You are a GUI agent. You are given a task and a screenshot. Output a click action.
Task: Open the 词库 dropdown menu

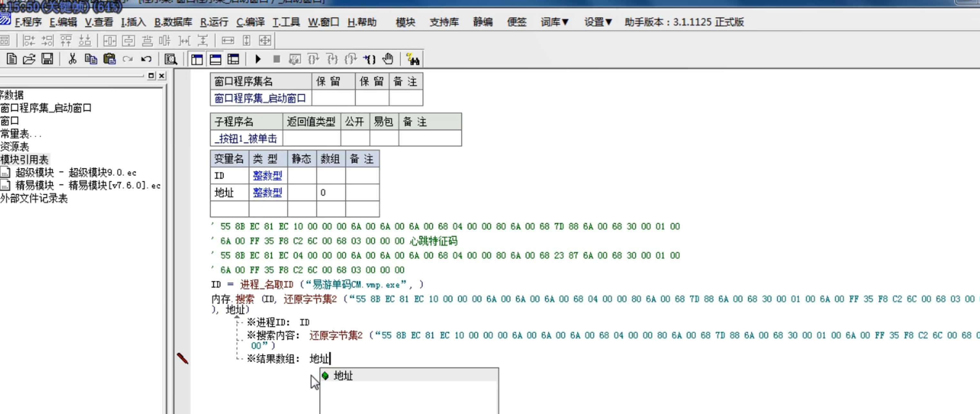point(554,22)
